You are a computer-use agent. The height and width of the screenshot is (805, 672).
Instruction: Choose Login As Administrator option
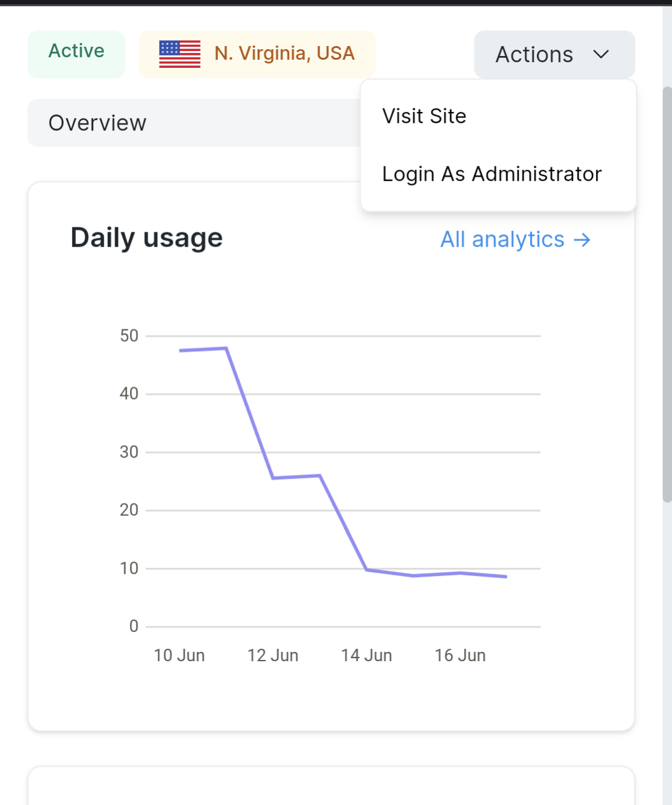click(x=492, y=174)
